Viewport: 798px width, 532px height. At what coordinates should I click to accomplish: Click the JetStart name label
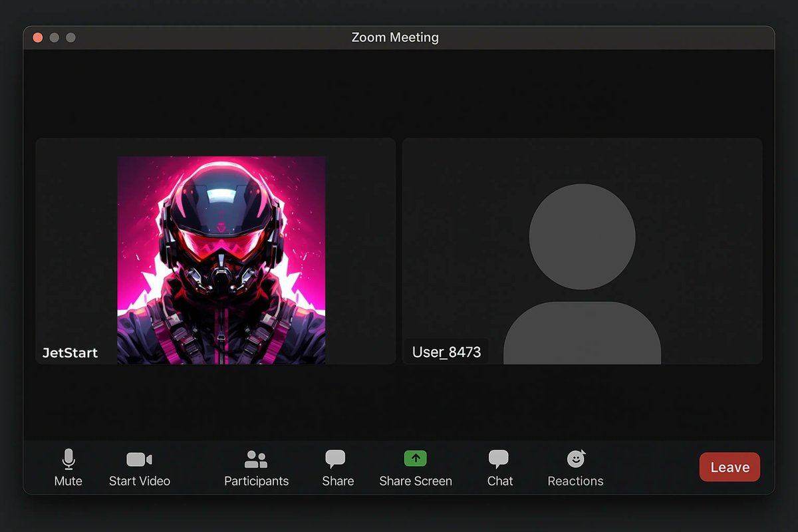click(x=70, y=353)
